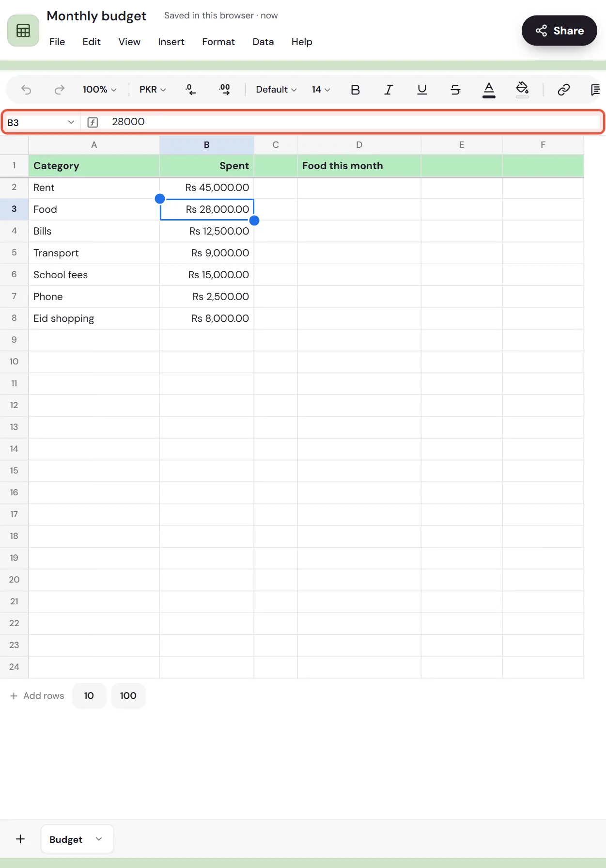
Task: Select the Phone cell
Action: click(94, 297)
